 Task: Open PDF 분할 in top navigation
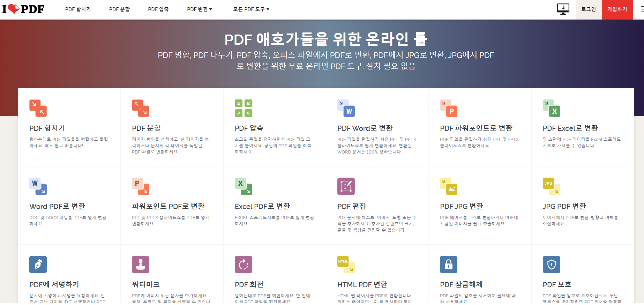tap(119, 9)
